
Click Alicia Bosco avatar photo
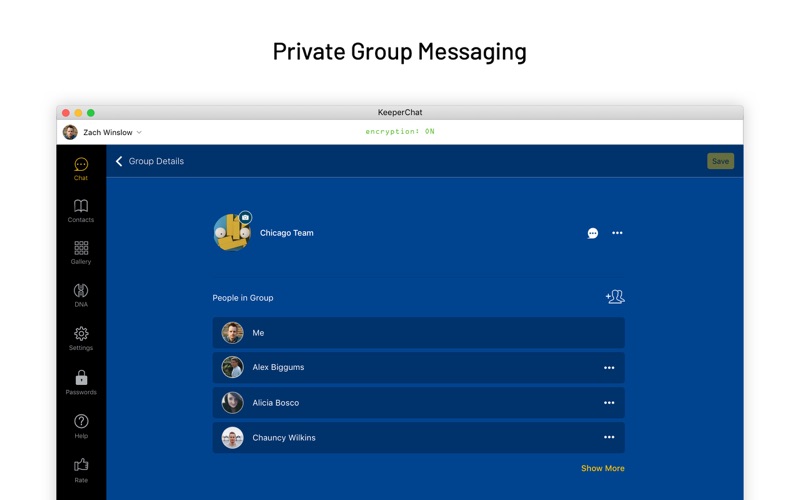point(232,403)
